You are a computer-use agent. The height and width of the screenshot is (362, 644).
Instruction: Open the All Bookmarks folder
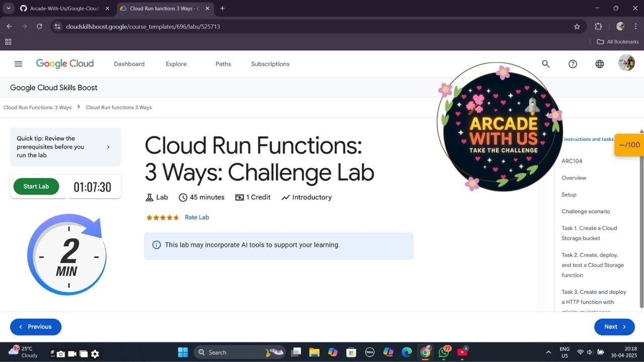pyautogui.click(x=617, y=42)
